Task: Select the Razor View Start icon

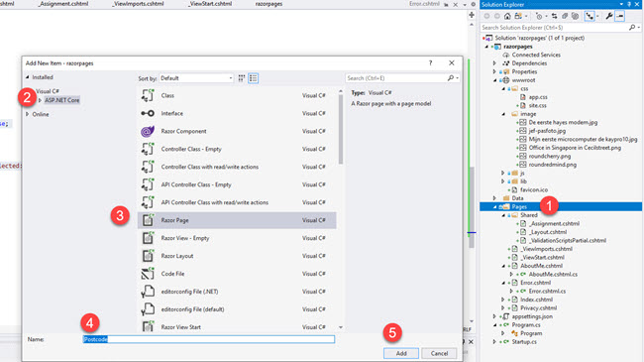Action: point(148,326)
